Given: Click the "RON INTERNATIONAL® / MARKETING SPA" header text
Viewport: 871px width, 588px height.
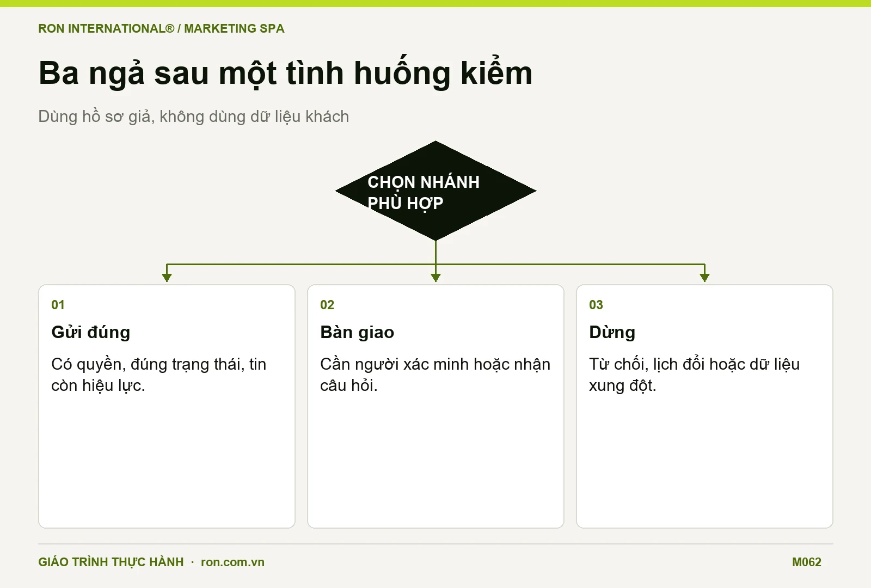Looking at the screenshot, I should click(161, 28).
